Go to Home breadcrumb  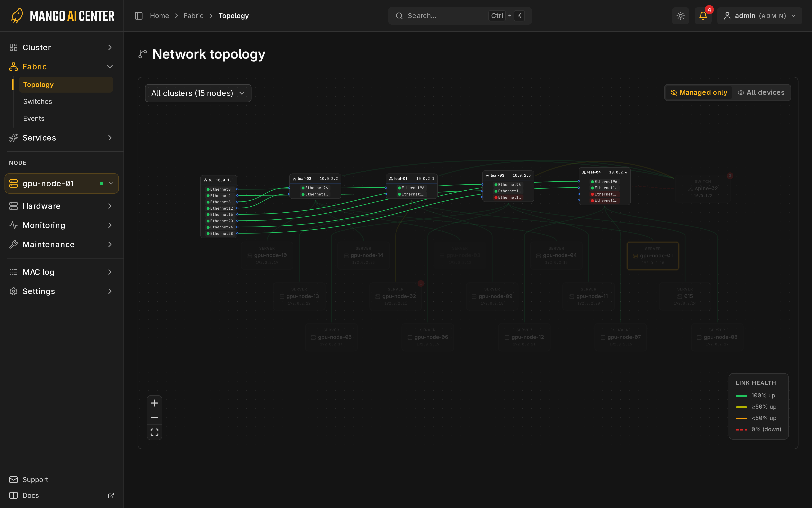[159, 16]
